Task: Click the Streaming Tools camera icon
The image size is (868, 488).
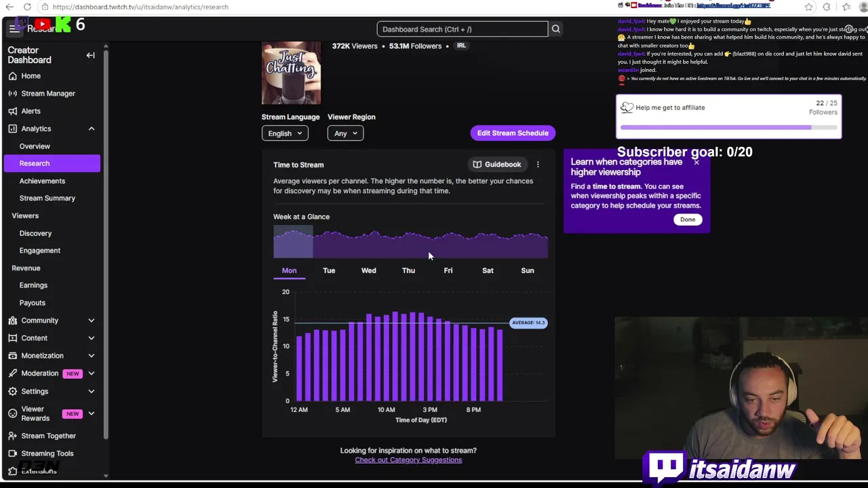Action: pos(13,453)
